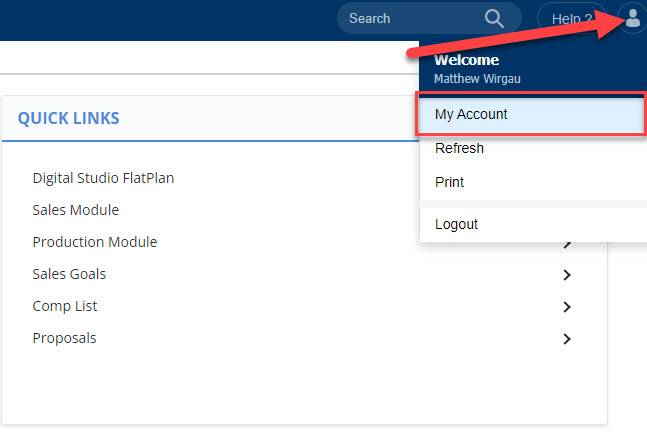
Task: Open the Proposals quick link
Action: click(64, 338)
